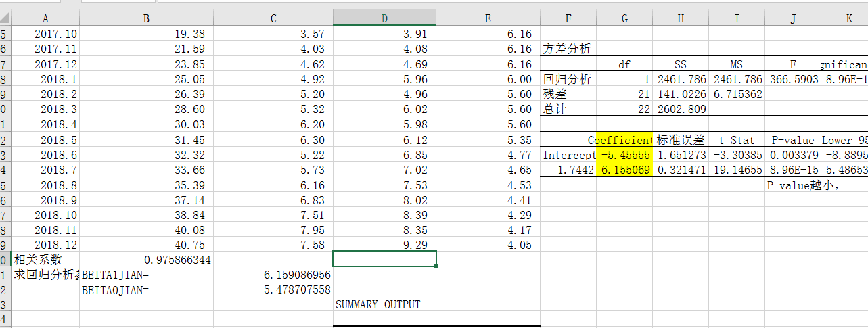
Task: Select the 总计 row label
Action: 568,109
